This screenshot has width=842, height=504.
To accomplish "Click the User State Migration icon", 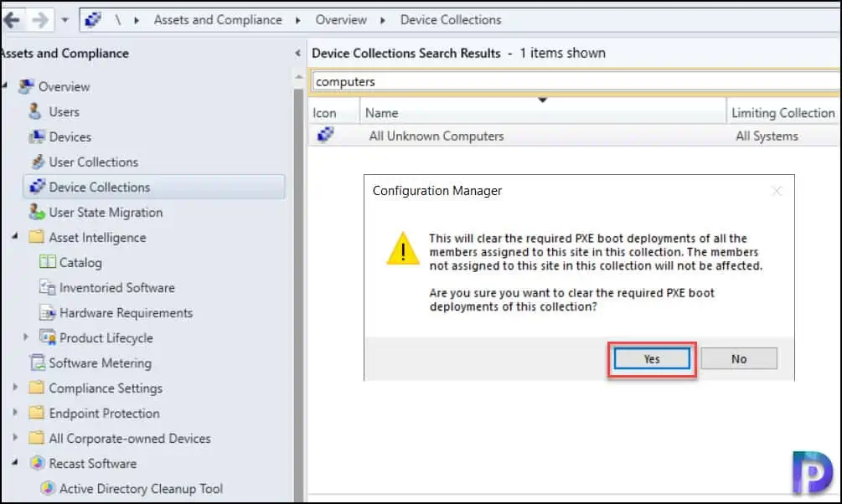I will point(37,212).
